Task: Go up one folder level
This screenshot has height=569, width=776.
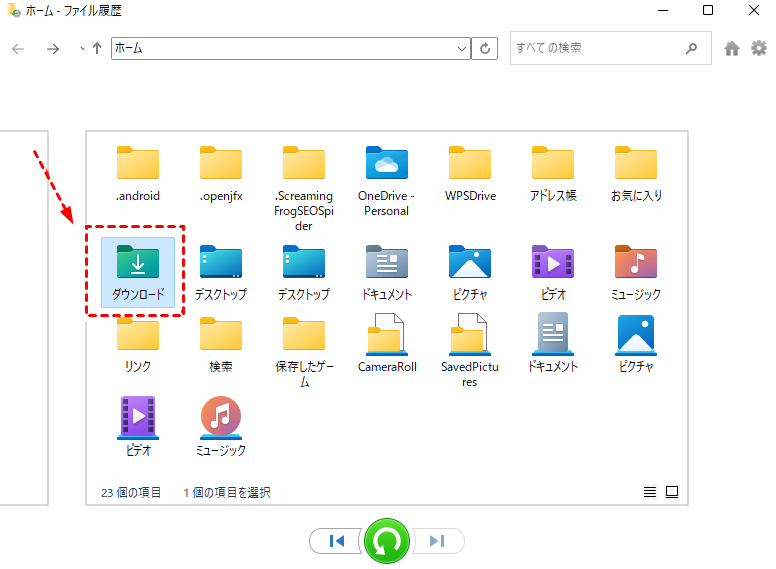Action: click(97, 48)
